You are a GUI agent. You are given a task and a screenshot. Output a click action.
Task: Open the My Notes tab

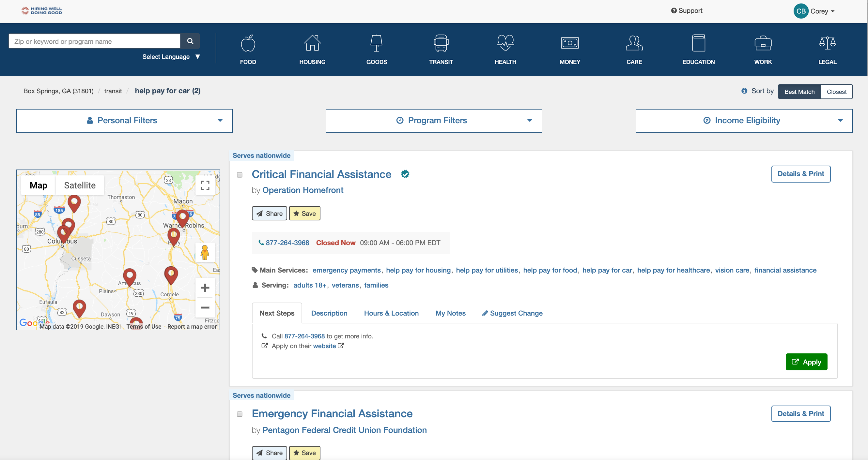click(x=451, y=313)
